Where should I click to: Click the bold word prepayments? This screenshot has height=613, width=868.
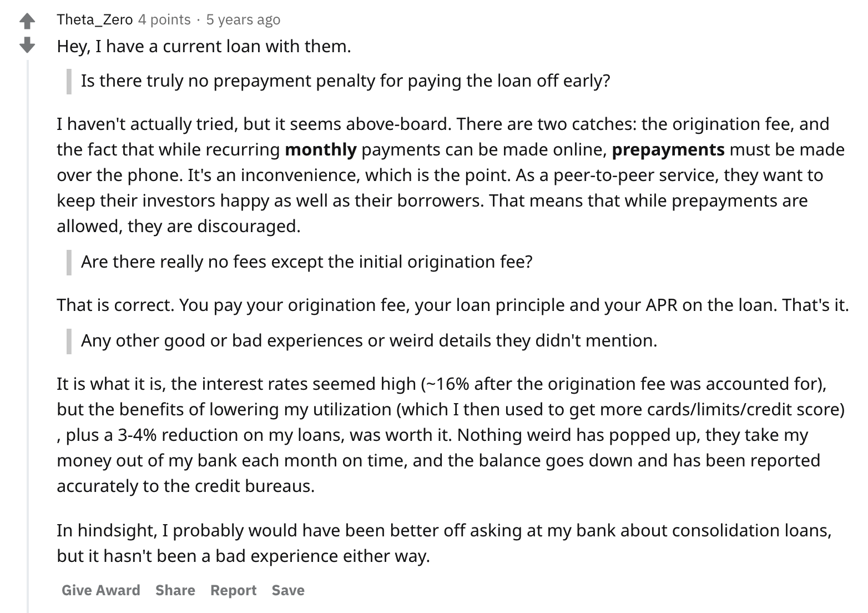tap(668, 149)
